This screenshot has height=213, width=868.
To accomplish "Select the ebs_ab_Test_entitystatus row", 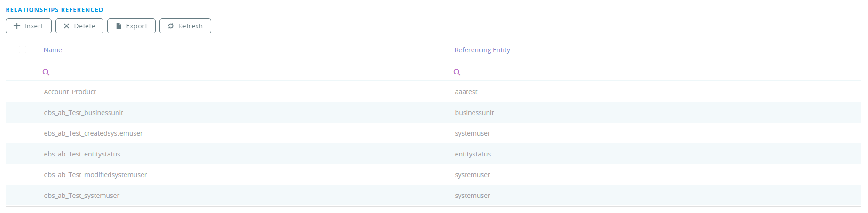I will pos(82,154).
